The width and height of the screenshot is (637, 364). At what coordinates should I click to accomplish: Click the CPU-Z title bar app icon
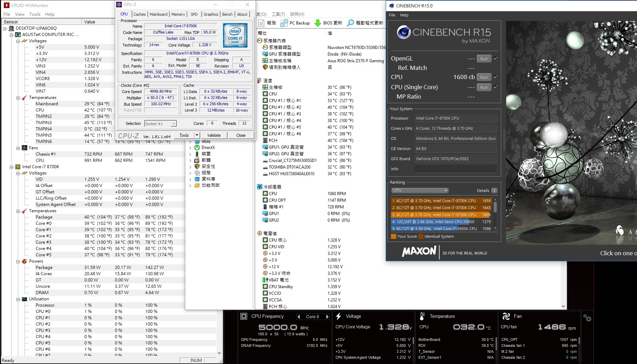pos(119,5)
